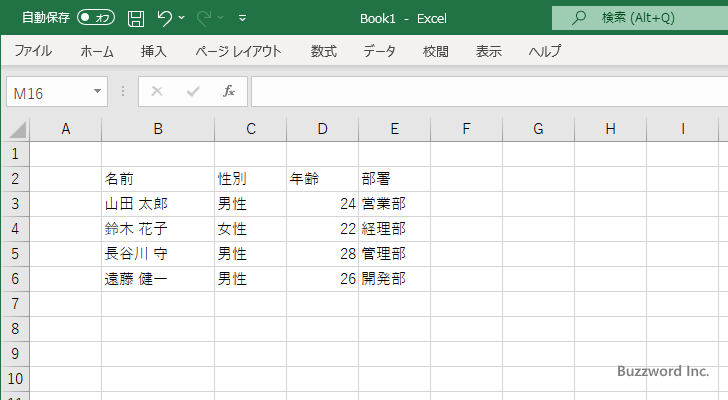This screenshot has height=400, width=728.
Task: Open the ファイル menu tab
Action: pos(32,51)
